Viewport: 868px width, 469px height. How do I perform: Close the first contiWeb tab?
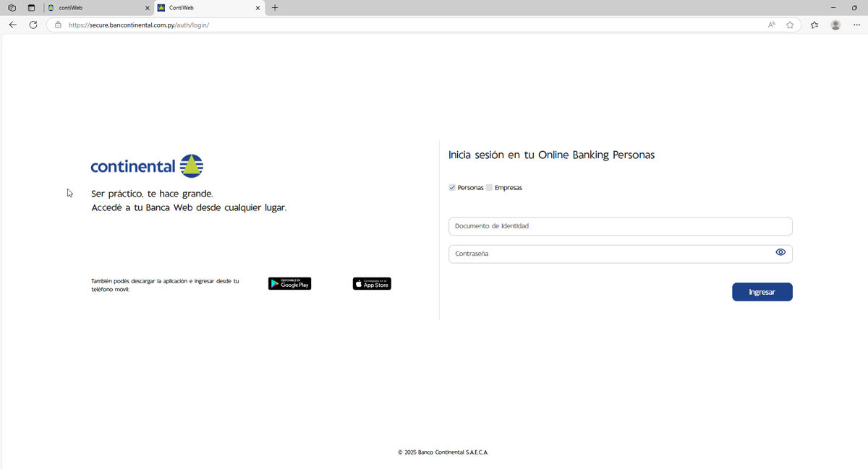click(x=148, y=8)
